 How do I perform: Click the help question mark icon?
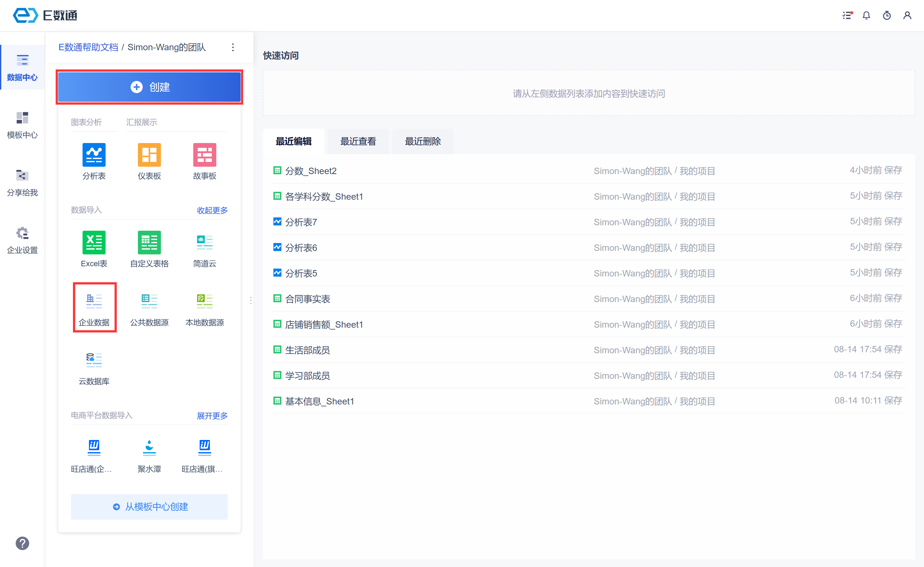click(x=22, y=543)
